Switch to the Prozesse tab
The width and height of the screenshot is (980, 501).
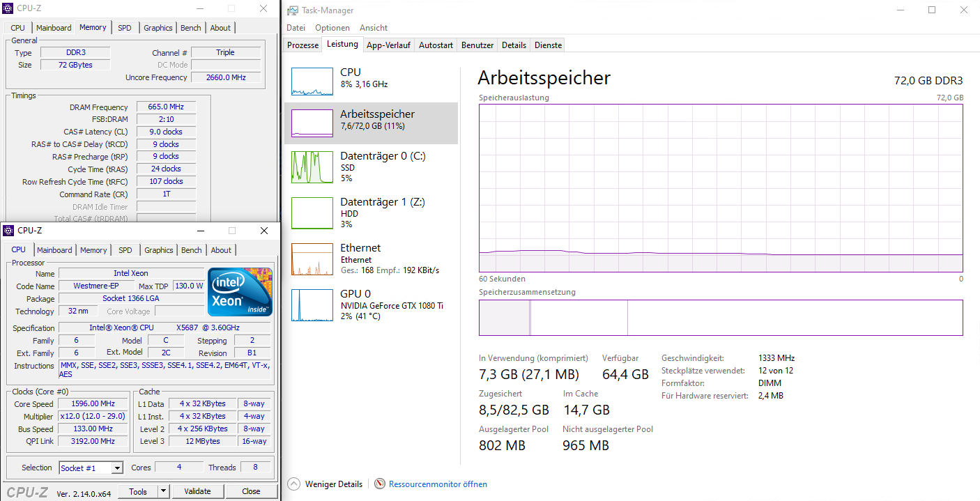coord(303,45)
